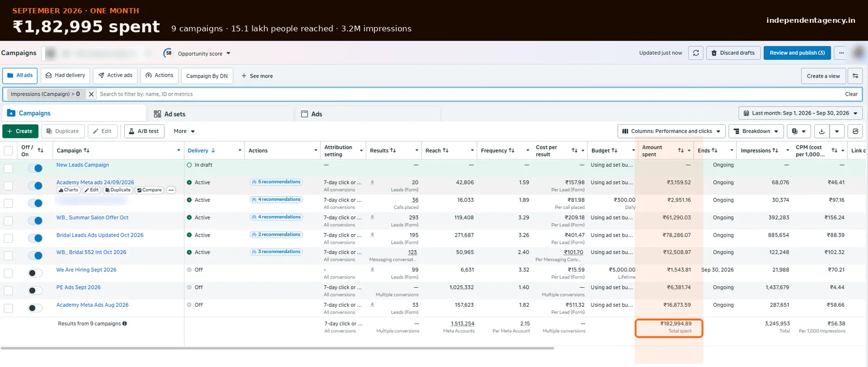The height and width of the screenshot is (367, 868).
Task: Tick the select-all checkbox in the table header
Action: 8,150
